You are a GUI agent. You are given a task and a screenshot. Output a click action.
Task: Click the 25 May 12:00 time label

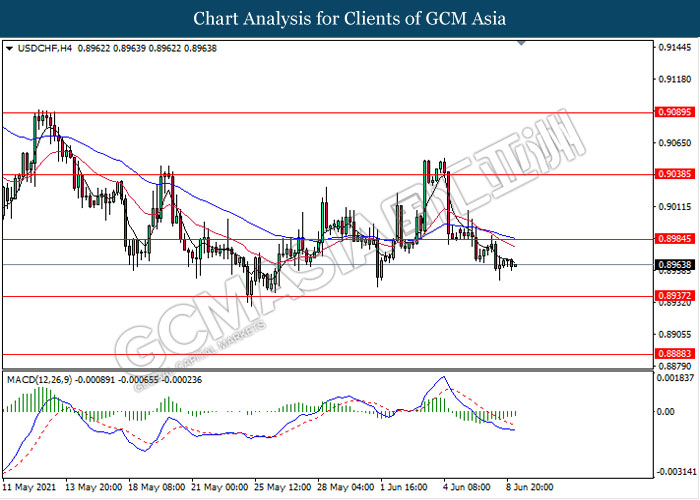(283, 487)
